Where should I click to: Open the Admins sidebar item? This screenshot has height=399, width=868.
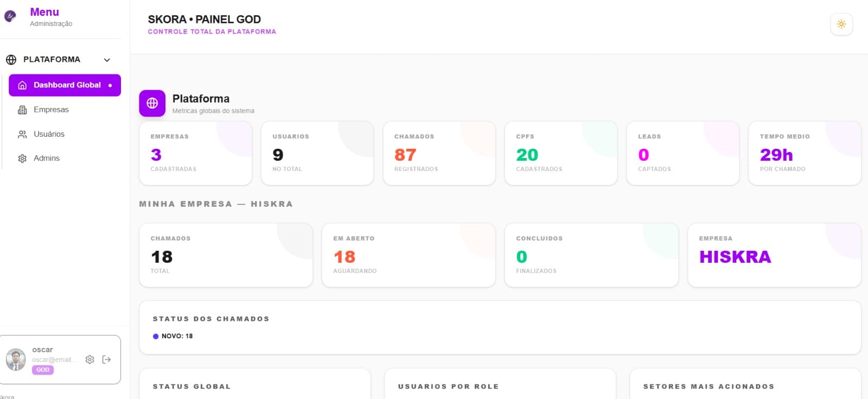[65, 159]
